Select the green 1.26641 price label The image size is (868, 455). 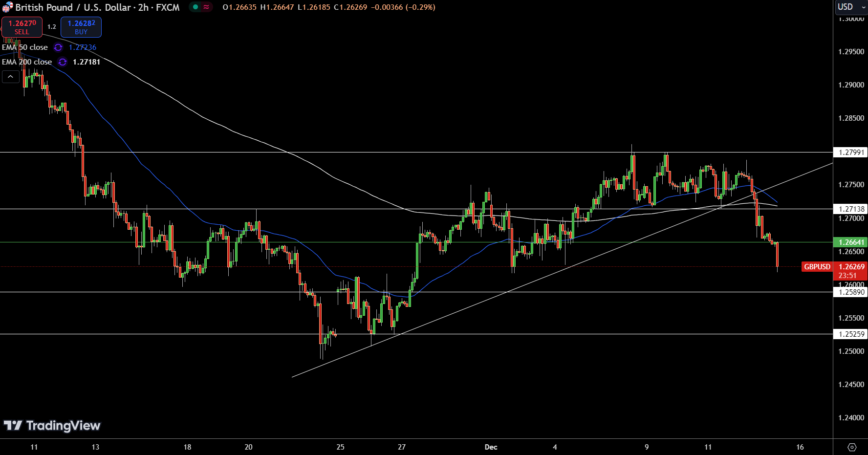[x=851, y=242]
